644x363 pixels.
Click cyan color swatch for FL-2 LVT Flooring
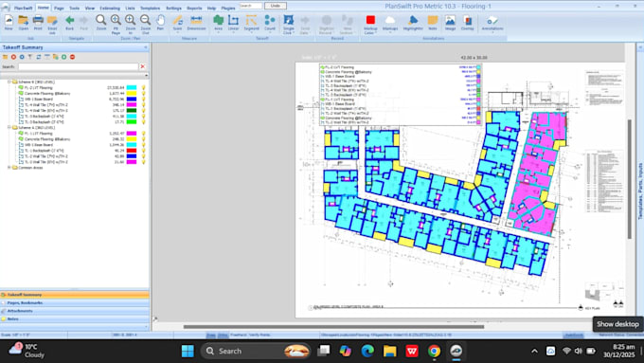132,87
